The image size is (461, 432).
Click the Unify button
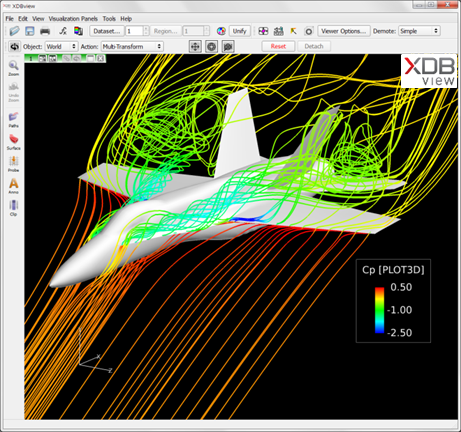[x=239, y=31]
